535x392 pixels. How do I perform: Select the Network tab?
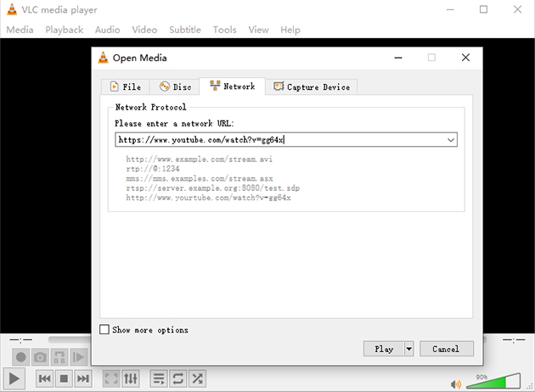click(233, 87)
